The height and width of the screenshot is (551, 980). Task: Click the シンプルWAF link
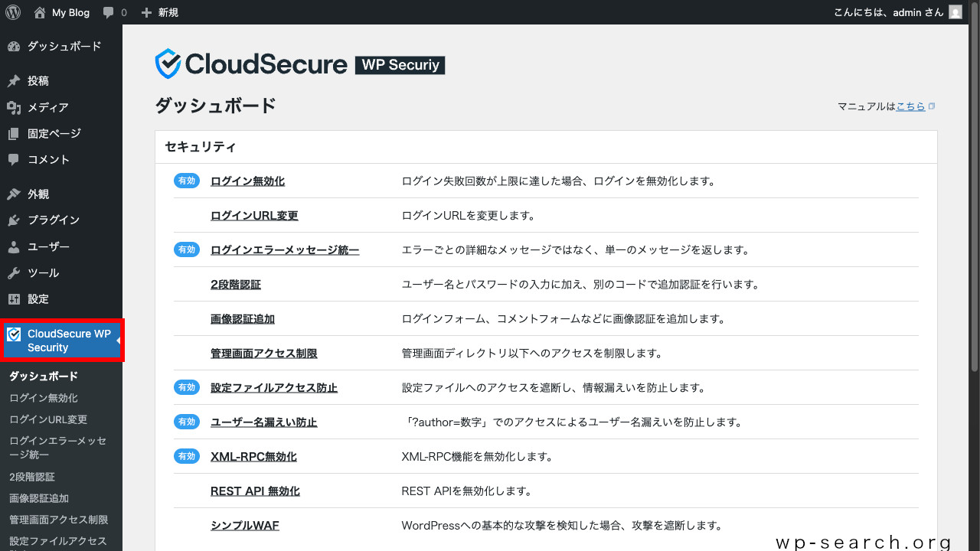pos(244,525)
